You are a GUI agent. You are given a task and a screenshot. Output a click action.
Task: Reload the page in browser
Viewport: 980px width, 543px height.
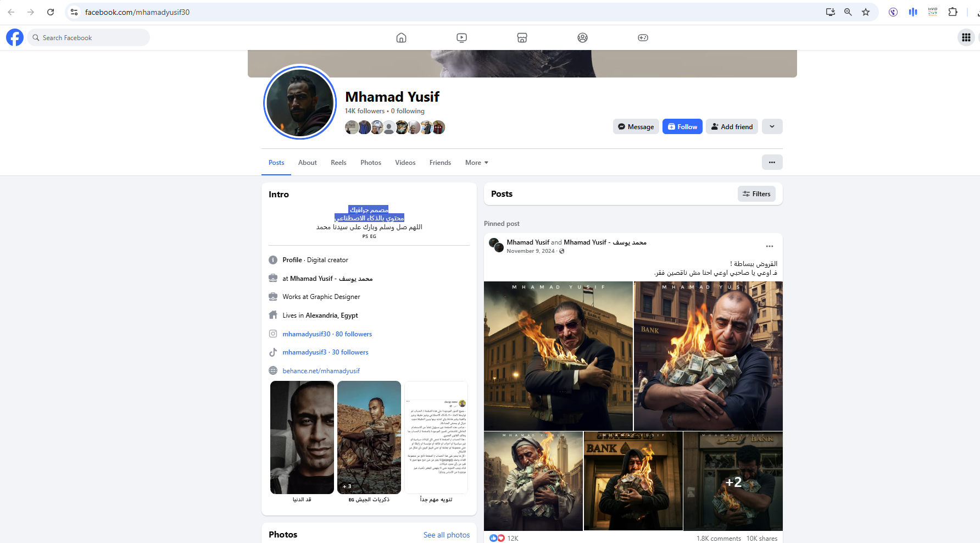tap(51, 12)
